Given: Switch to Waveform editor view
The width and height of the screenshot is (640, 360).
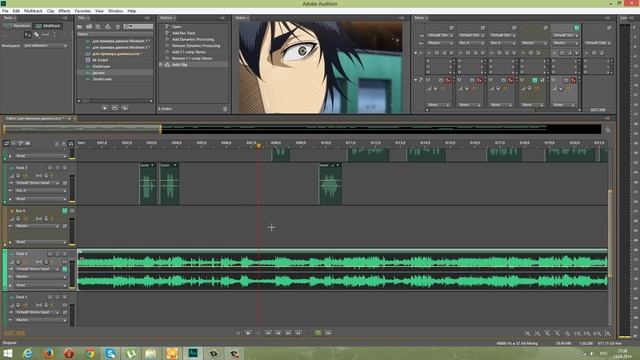Looking at the screenshot, I should pyautogui.click(x=17, y=26).
